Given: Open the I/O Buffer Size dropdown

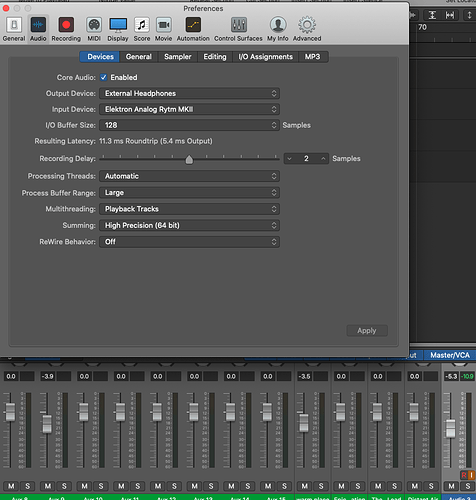Looking at the screenshot, I should (189, 125).
